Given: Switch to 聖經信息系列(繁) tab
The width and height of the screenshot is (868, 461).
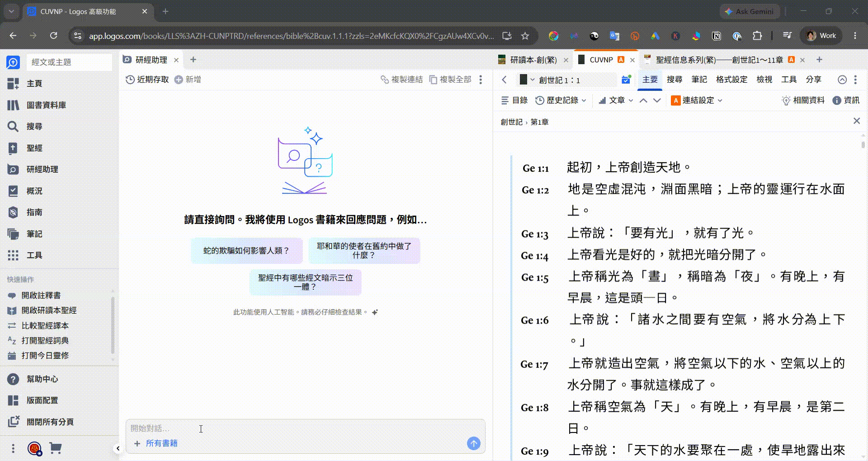Looking at the screenshot, I should pos(718,60).
